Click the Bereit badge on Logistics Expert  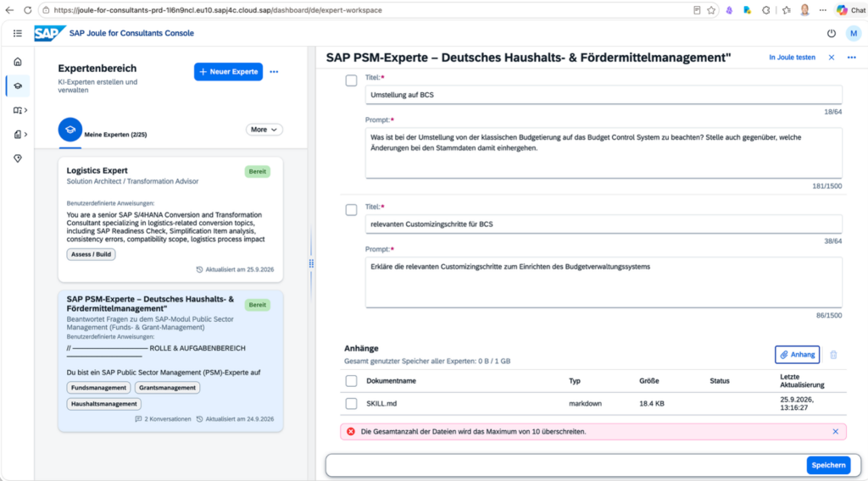[258, 171]
